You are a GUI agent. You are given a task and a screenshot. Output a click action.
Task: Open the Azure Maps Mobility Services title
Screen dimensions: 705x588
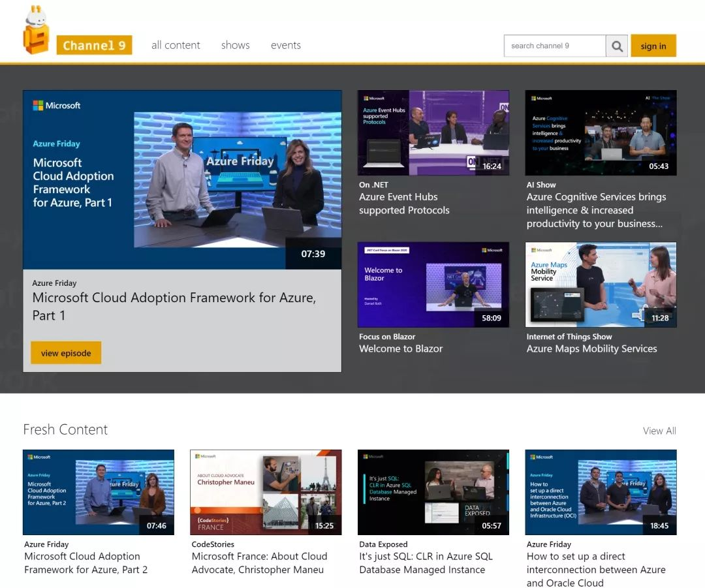[x=591, y=348]
